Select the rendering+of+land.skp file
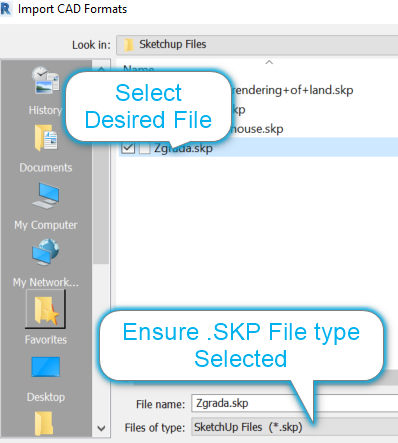This screenshot has width=398, height=443. [292, 90]
